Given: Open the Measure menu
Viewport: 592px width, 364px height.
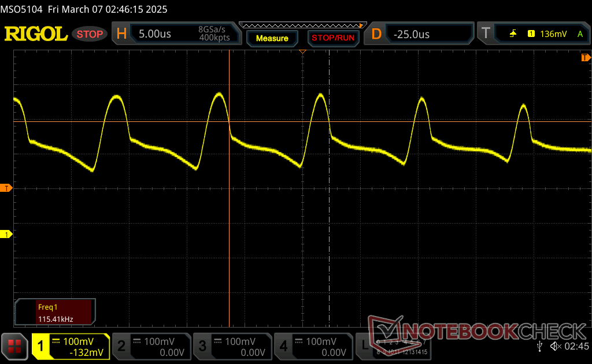Looking at the screenshot, I should click(x=272, y=38).
